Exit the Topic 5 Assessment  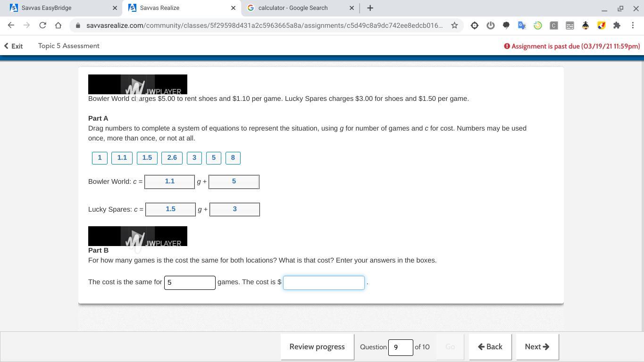[x=13, y=46]
